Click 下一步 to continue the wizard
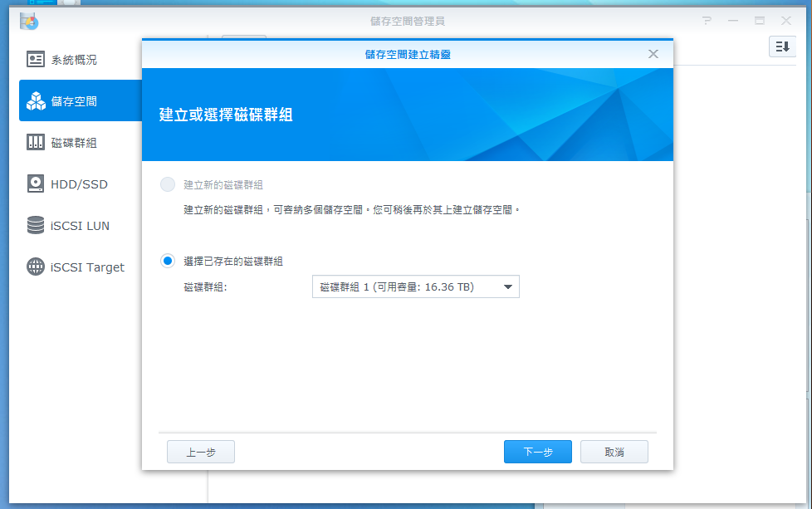The image size is (812, 509). coord(537,452)
